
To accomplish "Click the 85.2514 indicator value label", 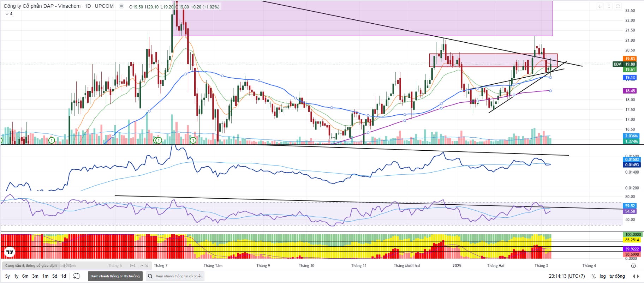I will pyautogui.click(x=632, y=240).
